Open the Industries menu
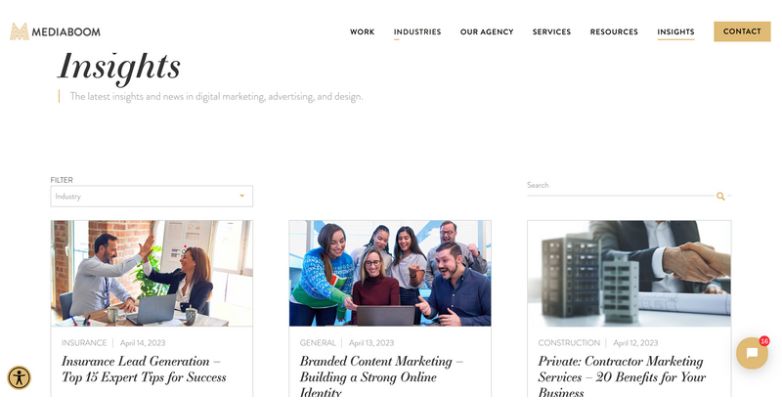782x410 pixels. pos(417,31)
